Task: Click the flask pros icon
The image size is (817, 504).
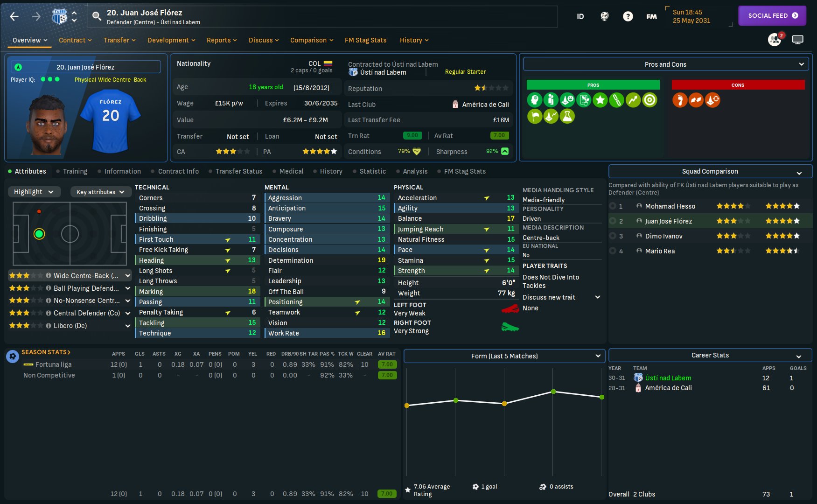Action: coord(567,116)
